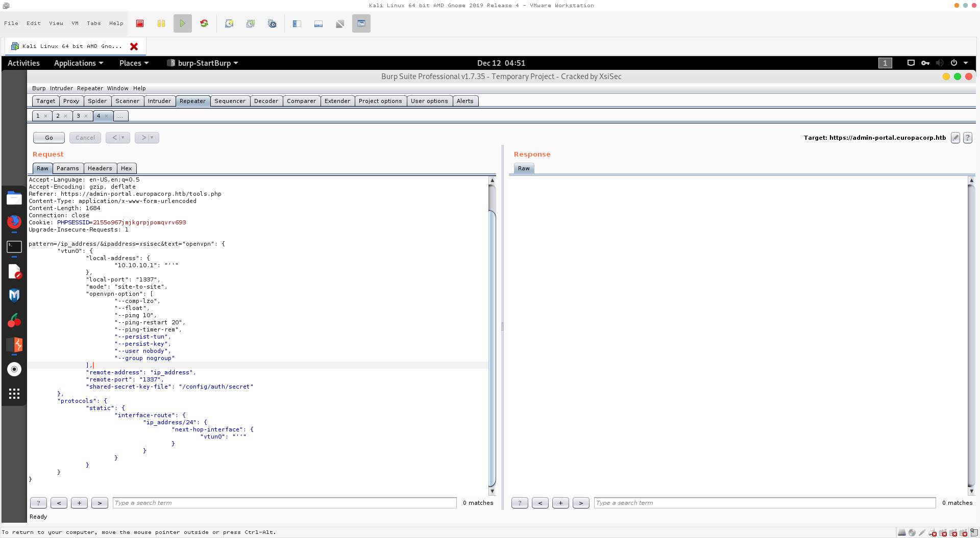The image size is (980, 538).
Task: Open the burp-StartBurp app menu
Action: tap(203, 63)
